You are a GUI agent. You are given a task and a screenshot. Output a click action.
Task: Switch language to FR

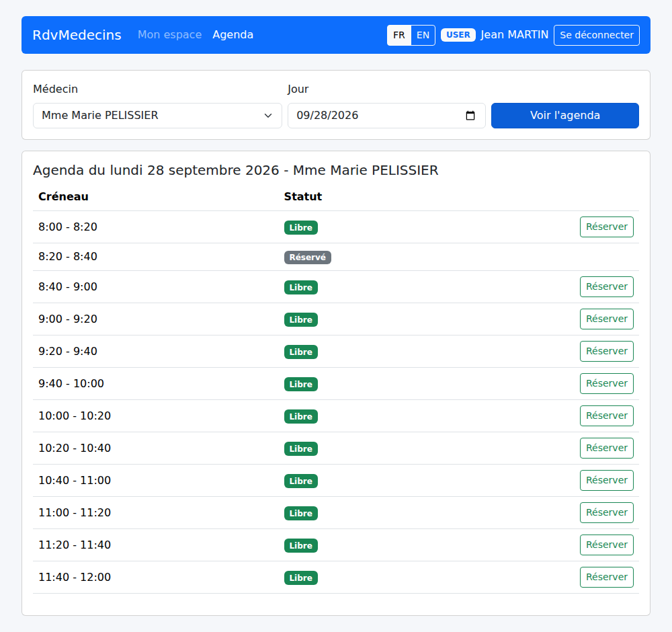399,35
